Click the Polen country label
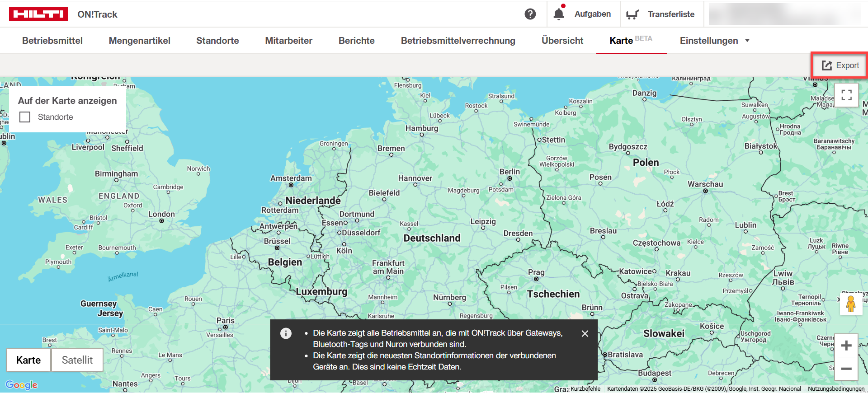 [646, 163]
